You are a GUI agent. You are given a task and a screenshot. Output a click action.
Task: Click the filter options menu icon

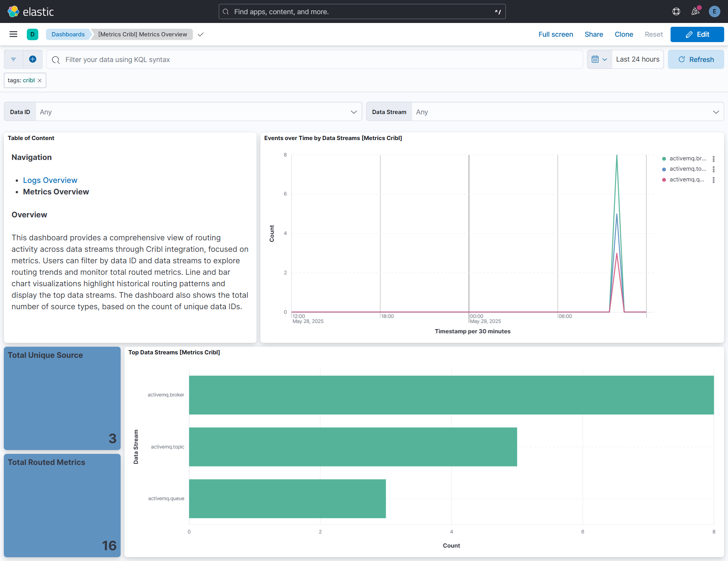(x=13, y=59)
